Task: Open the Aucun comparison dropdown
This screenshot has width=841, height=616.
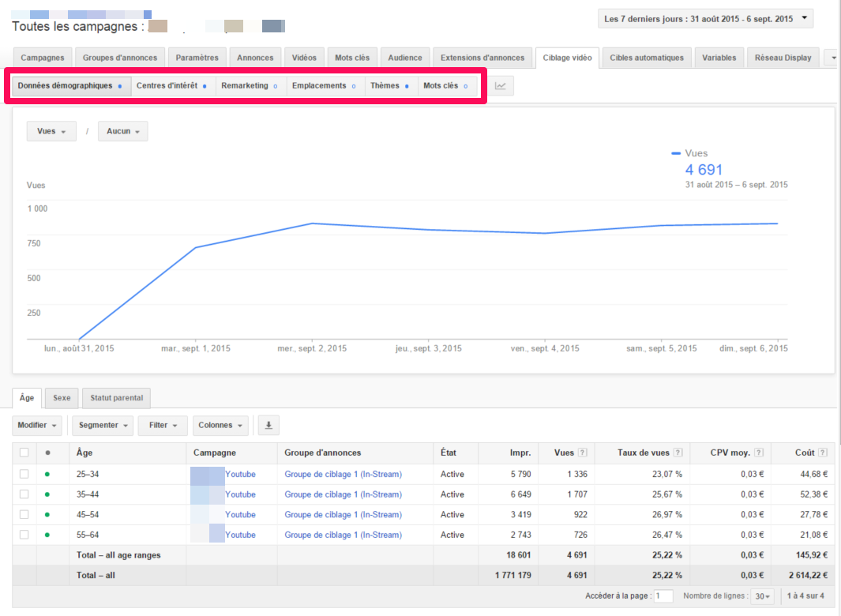Action: 123,131
